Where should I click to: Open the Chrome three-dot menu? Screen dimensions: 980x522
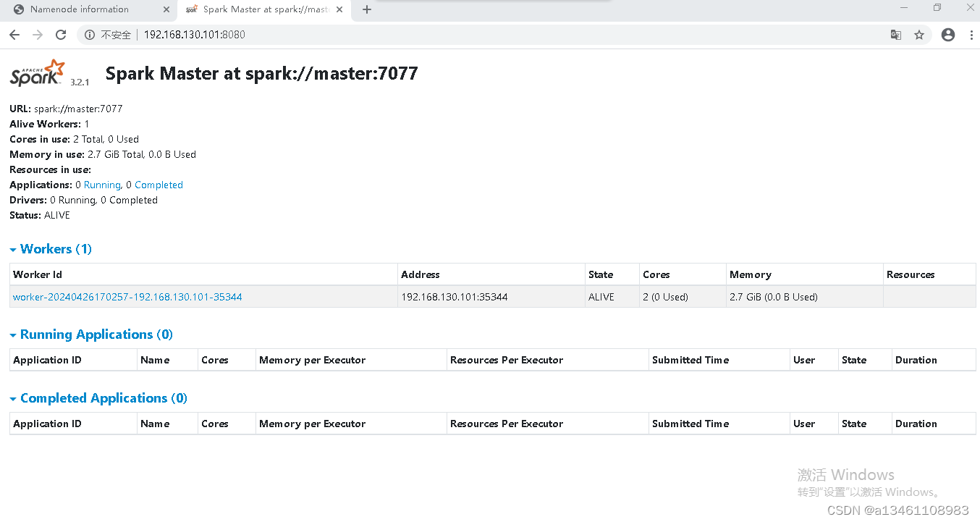[x=971, y=35]
